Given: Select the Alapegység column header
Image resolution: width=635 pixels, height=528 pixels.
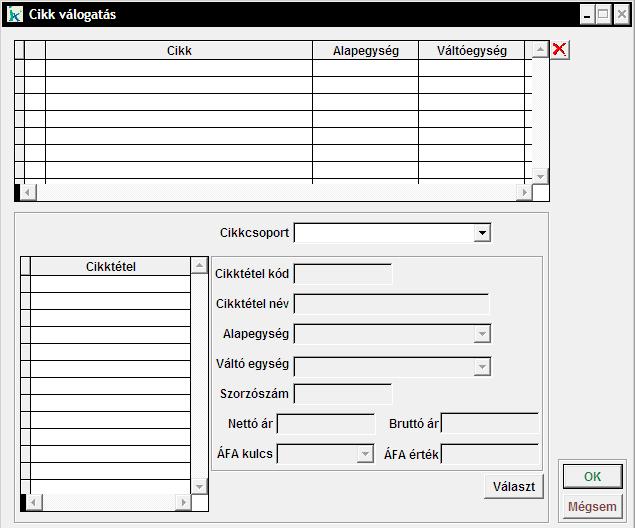Looking at the screenshot, I should coord(365,51).
